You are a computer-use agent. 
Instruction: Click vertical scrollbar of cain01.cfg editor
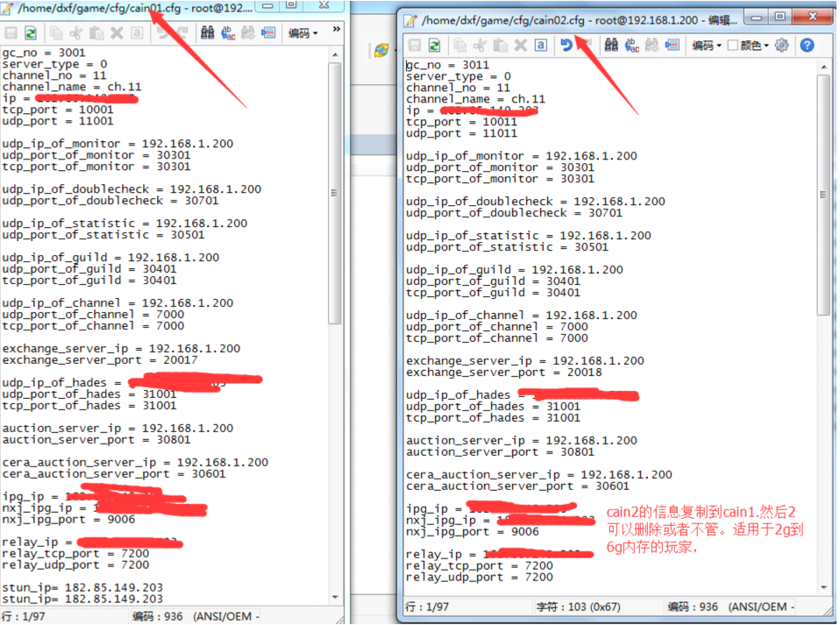coord(335,263)
